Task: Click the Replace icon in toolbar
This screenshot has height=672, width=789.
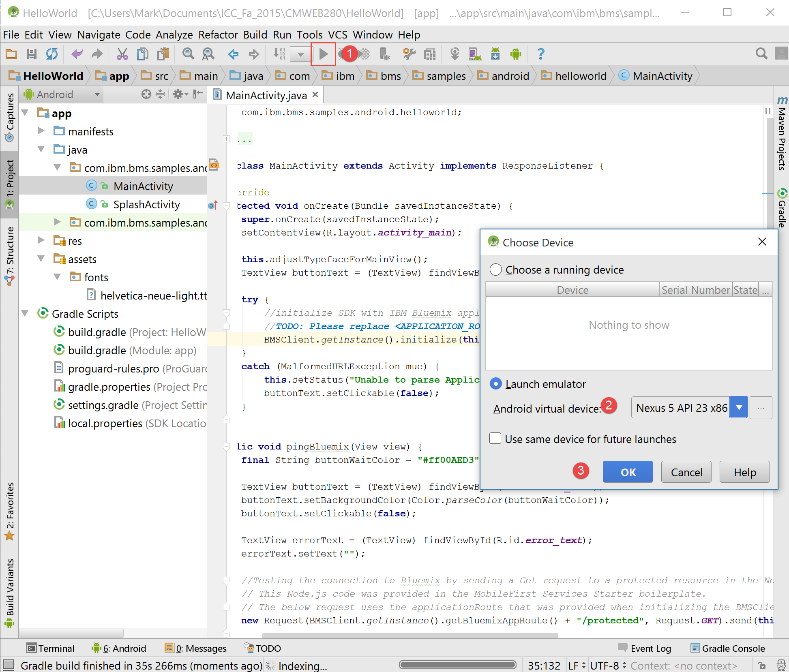Action: pos(208,54)
